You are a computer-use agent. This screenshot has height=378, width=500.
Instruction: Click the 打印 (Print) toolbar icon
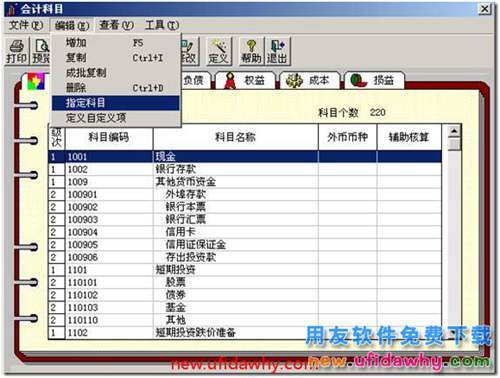click(x=17, y=52)
